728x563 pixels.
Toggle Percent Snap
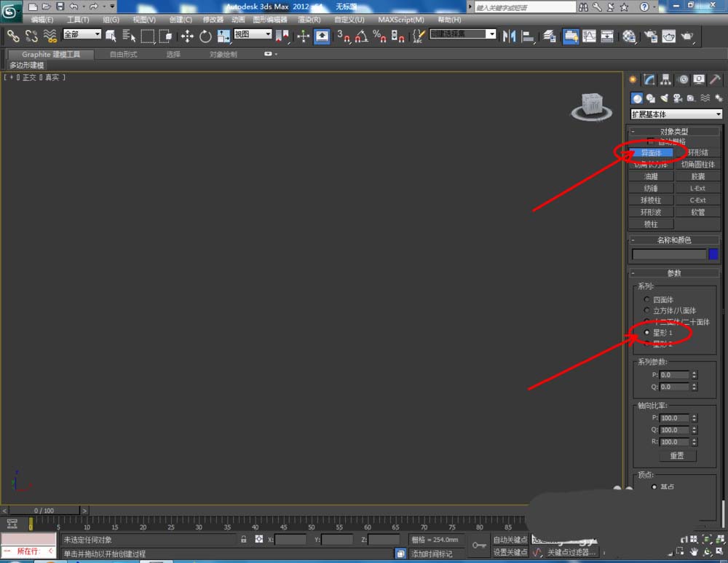[379, 36]
